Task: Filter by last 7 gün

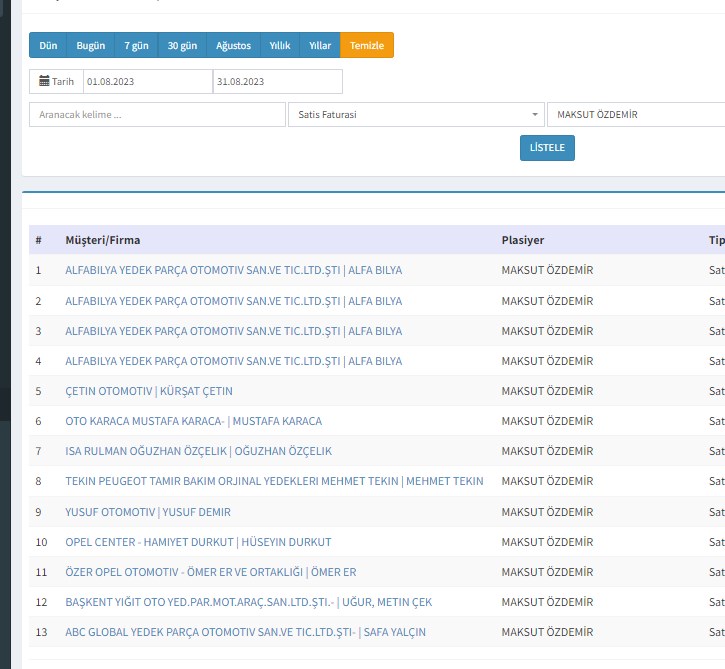Action: (x=135, y=45)
